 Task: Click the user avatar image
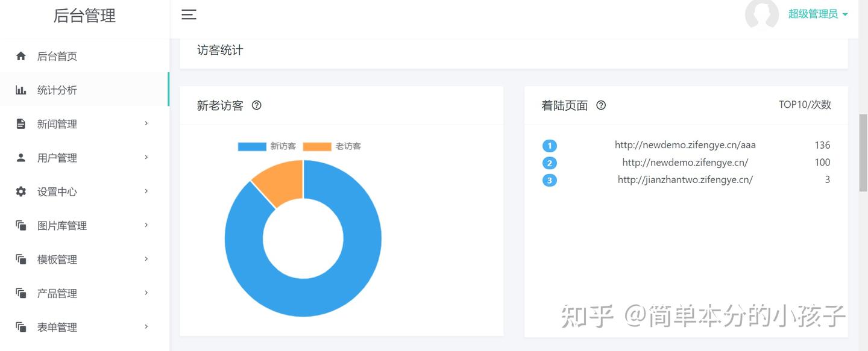(x=762, y=14)
